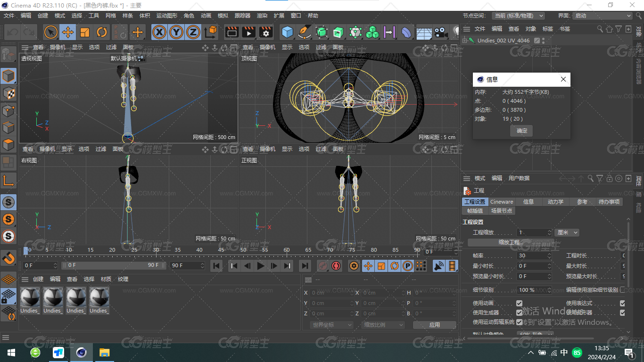
Task: Activate the Scale tool in top toolbar
Action: tap(85, 33)
